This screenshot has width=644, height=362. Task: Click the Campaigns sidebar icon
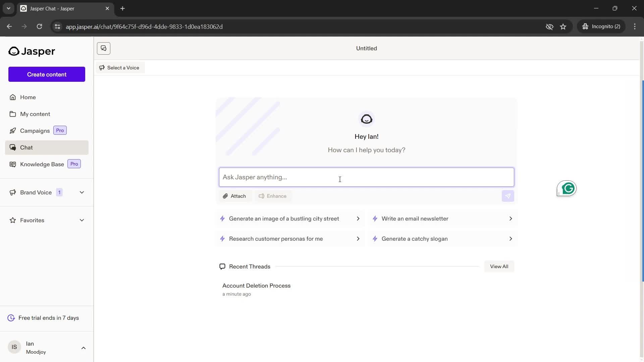[x=12, y=130]
